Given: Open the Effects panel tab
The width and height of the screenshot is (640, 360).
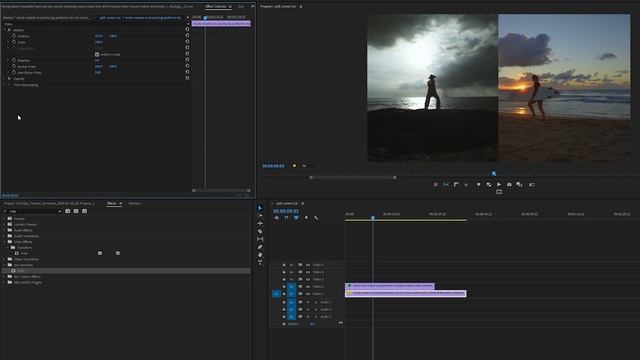Looking at the screenshot, I should click(x=111, y=203).
